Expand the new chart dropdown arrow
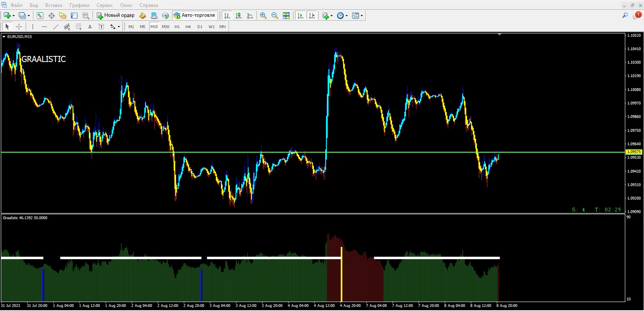Viewport: 644px width, 311px height. (x=13, y=16)
